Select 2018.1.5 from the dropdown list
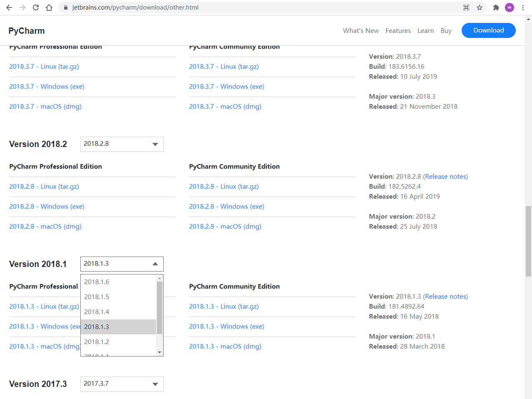This screenshot has height=399, width=532. tap(118, 297)
